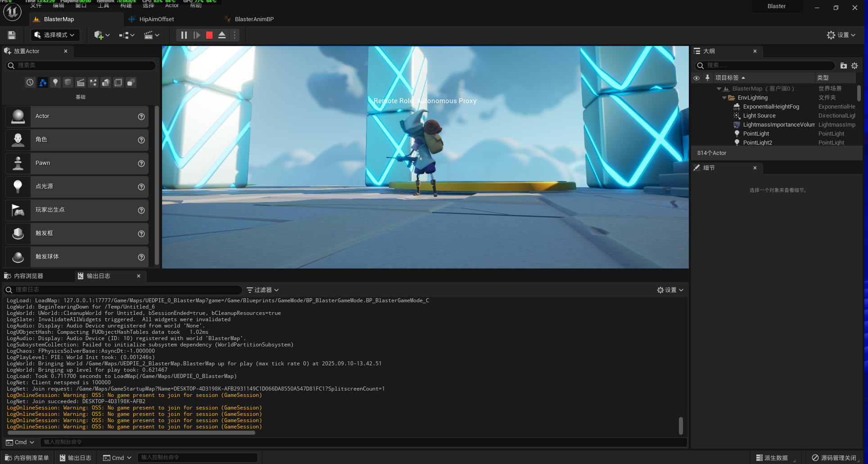The width and height of the screenshot is (868, 464).
Task: Open the 过滤器 log filters dropdown
Action: [x=263, y=290]
